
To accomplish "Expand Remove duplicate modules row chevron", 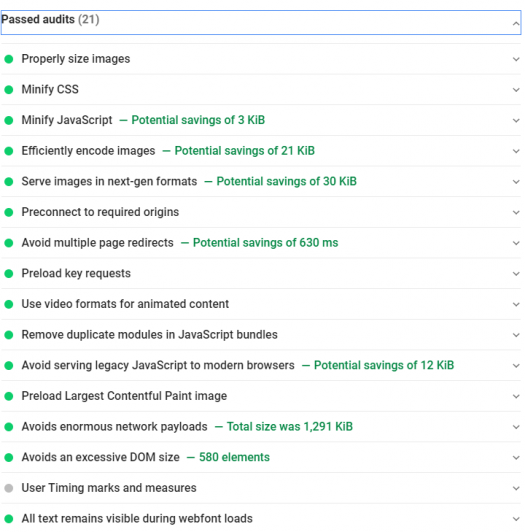I will 516,335.
